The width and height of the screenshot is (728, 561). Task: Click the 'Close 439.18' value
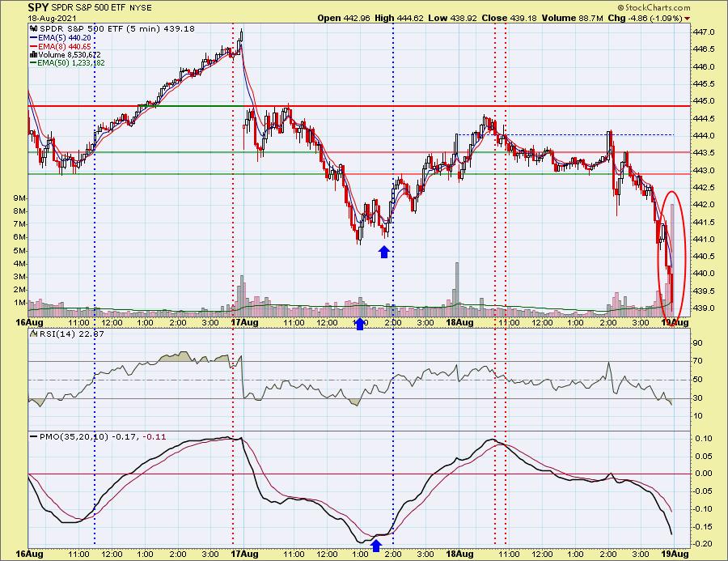pyautogui.click(x=510, y=19)
